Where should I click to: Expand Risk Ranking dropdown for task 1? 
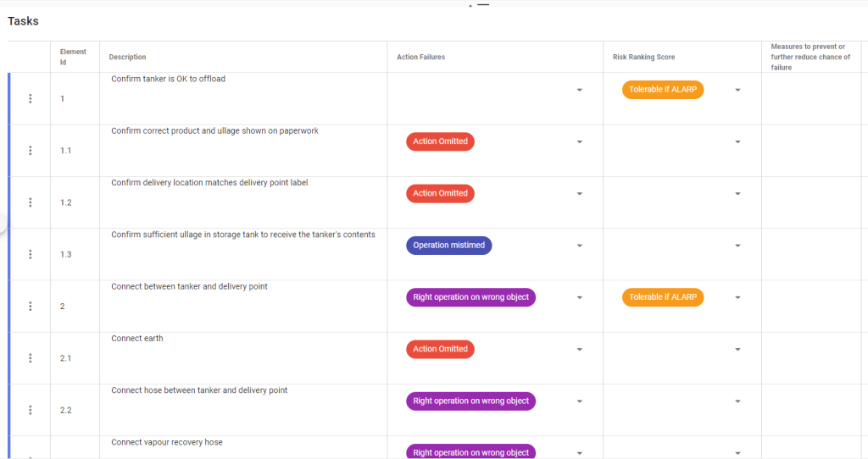point(737,90)
